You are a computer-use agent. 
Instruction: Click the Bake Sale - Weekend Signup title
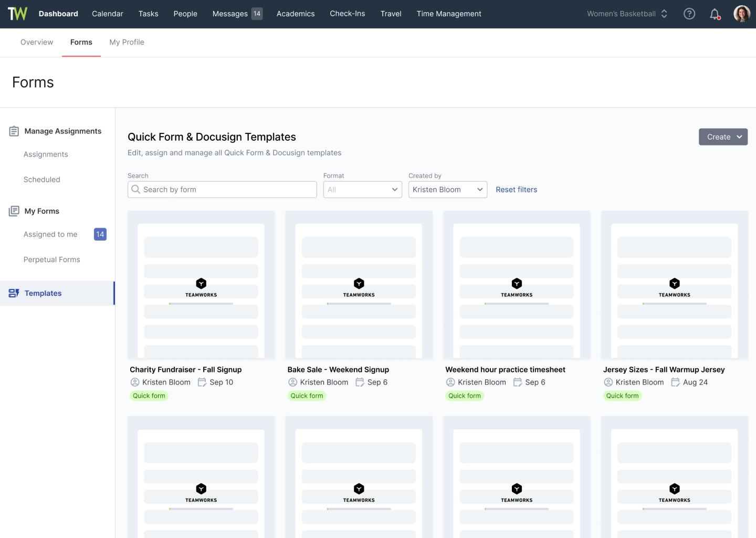pos(338,369)
